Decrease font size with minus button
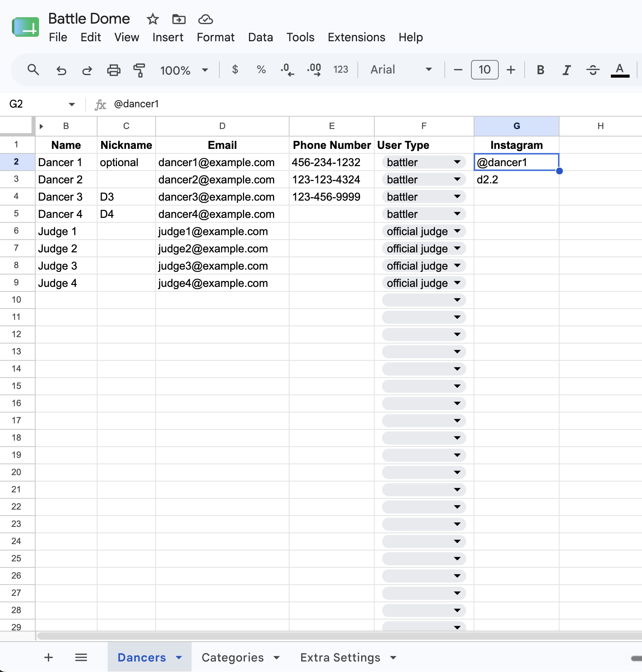This screenshot has height=672, width=642. click(x=458, y=70)
